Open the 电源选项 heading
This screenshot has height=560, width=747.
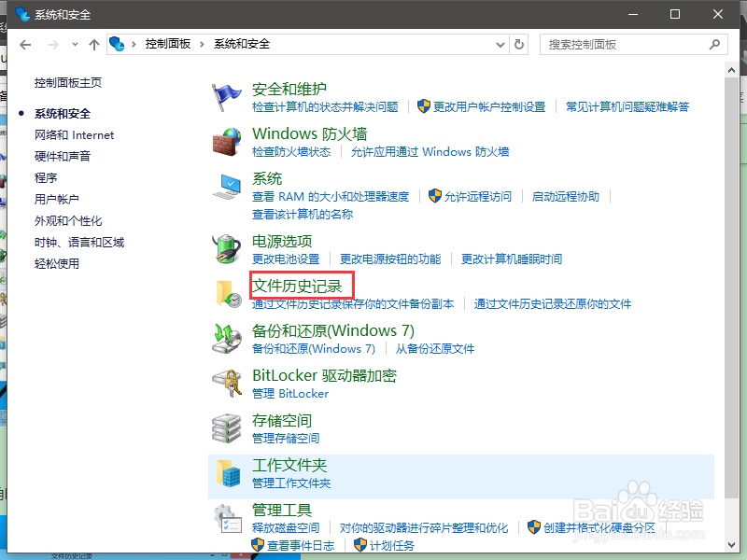click(x=282, y=242)
